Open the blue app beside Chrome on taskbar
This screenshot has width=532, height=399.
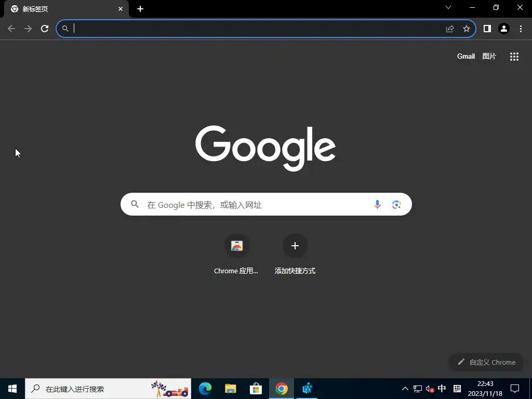coord(307,389)
